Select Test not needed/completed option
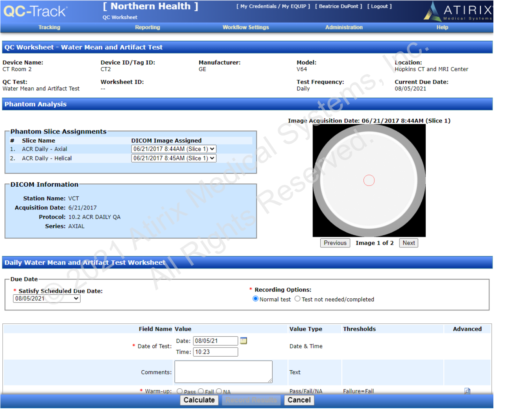Screen dimensions: 520x420 [298, 299]
